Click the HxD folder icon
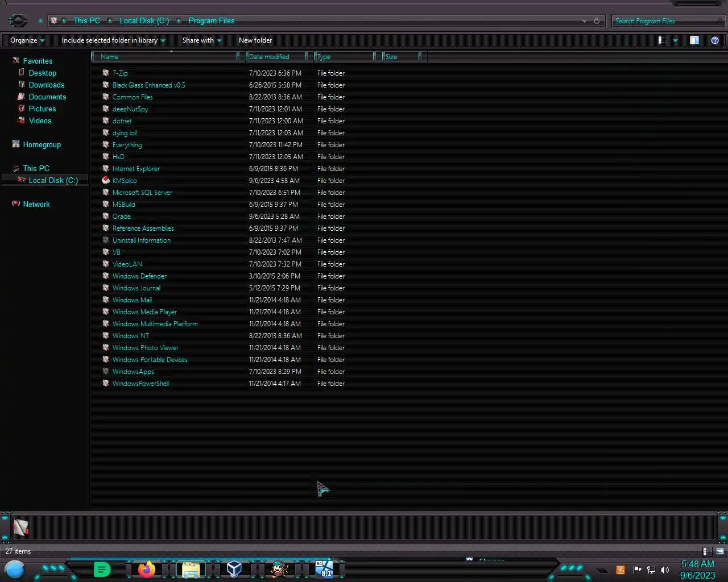Screen dimensions: 728x582 click(x=105, y=156)
